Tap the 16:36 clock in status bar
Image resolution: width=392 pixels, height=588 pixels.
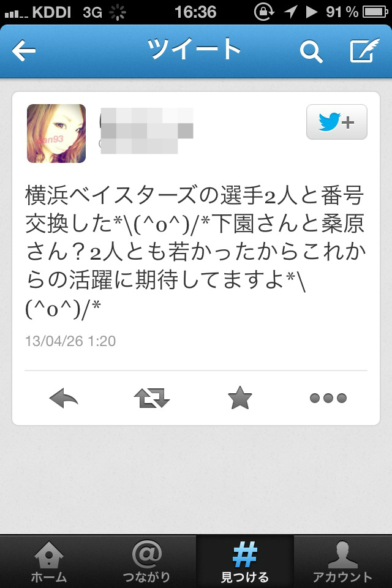(195, 12)
